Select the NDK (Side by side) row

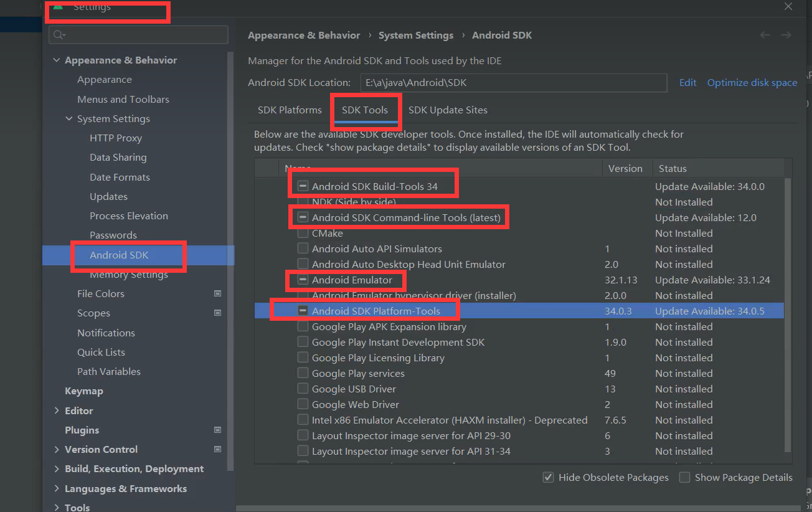(x=519, y=202)
